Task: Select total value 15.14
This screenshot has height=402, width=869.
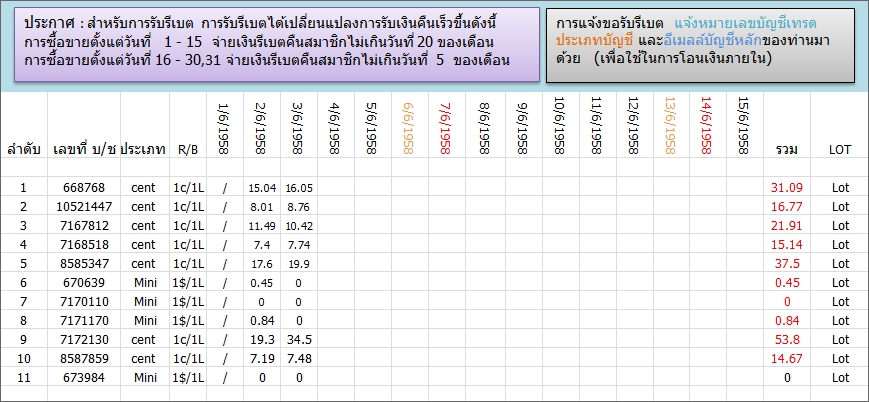Action: tap(788, 245)
